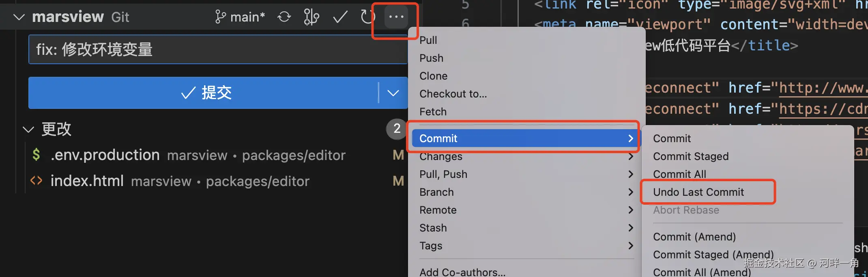The width and height of the screenshot is (868, 277).
Task: Select Undo Last Commit
Action: pos(698,192)
